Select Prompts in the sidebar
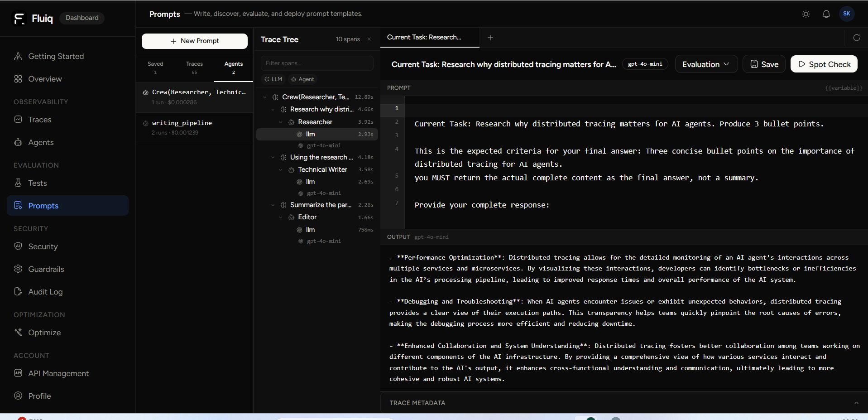Image resolution: width=868 pixels, height=420 pixels. click(x=68, y=206)
